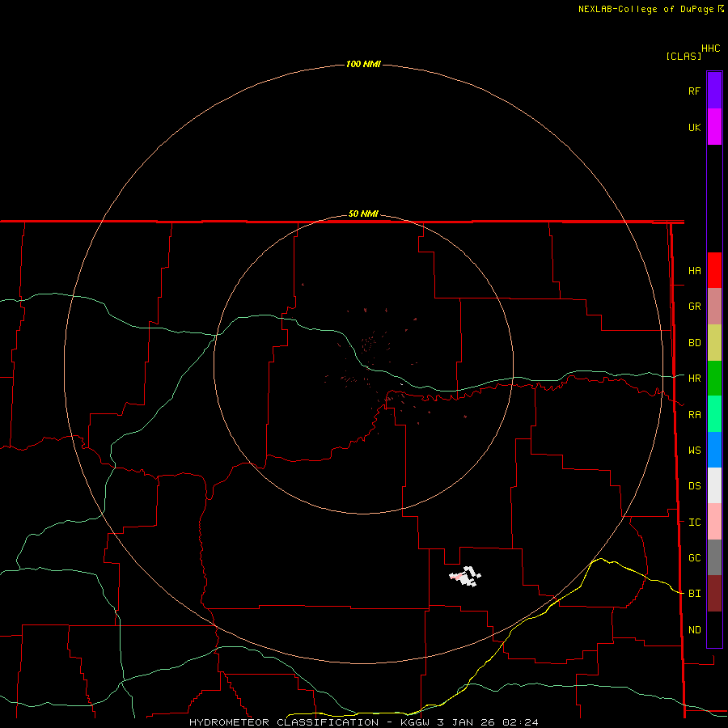Click the RA light green swatch

714,414
